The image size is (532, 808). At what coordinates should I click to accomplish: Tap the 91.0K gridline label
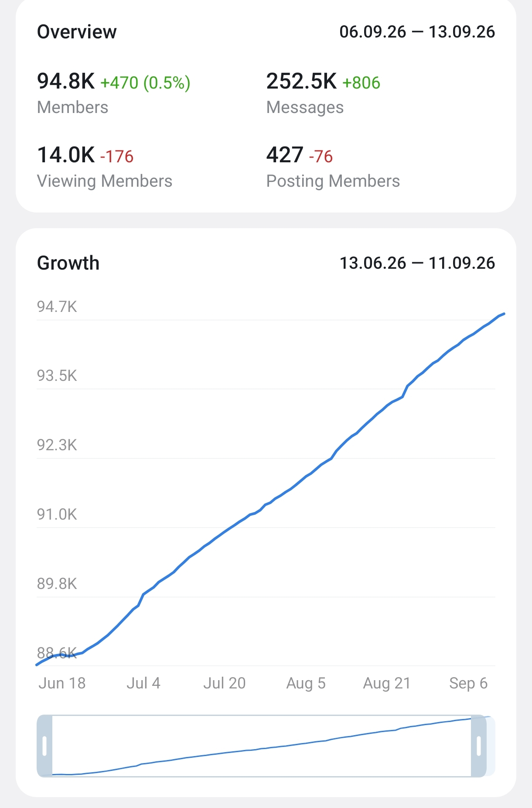click(57, 514)
